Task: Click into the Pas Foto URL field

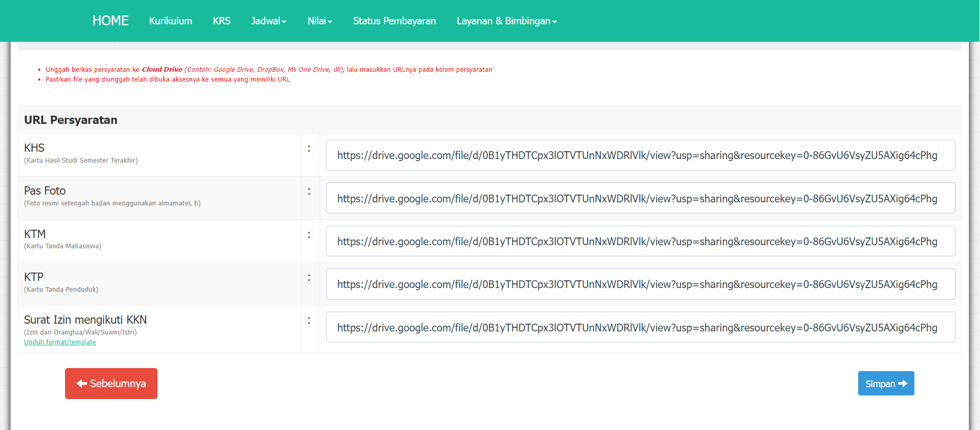Action: pos(640,198)
